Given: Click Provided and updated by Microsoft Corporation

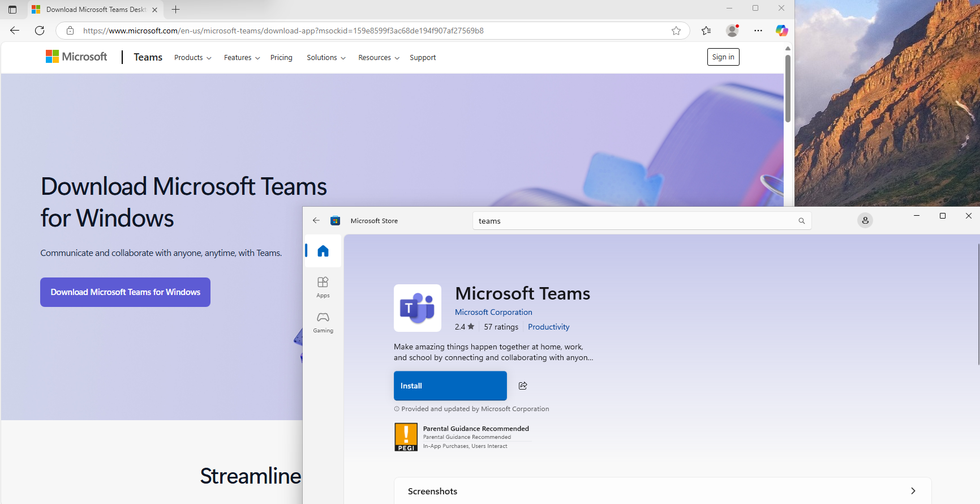Looking at the screenshot, I should (475, 409).
